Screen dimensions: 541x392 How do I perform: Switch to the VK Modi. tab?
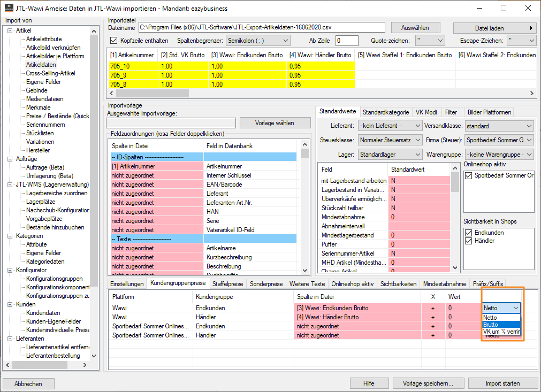coord(427,112)
